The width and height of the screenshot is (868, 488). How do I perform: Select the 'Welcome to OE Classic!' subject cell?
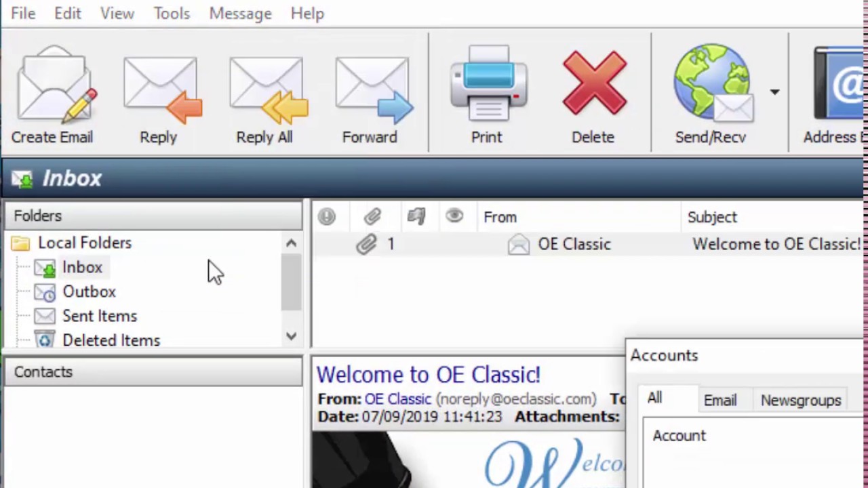pyautogui.click(x=776, y=244)
